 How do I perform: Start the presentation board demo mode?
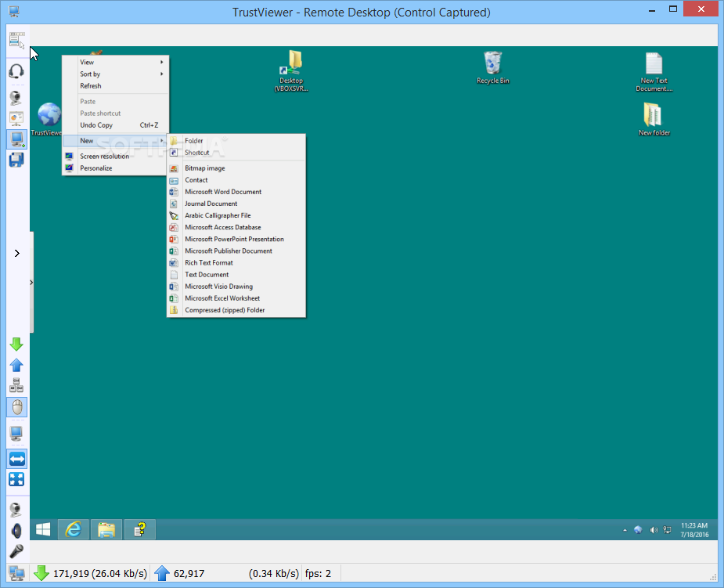point(16,119)
